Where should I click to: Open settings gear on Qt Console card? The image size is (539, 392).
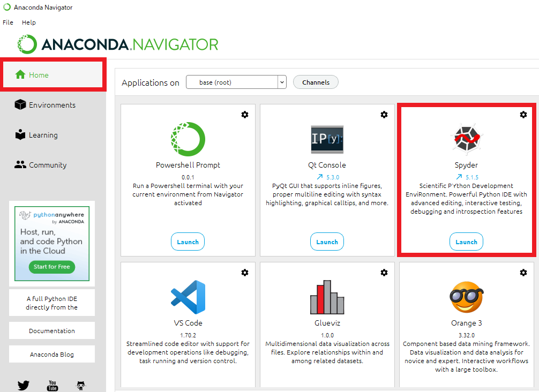(384, 115)
